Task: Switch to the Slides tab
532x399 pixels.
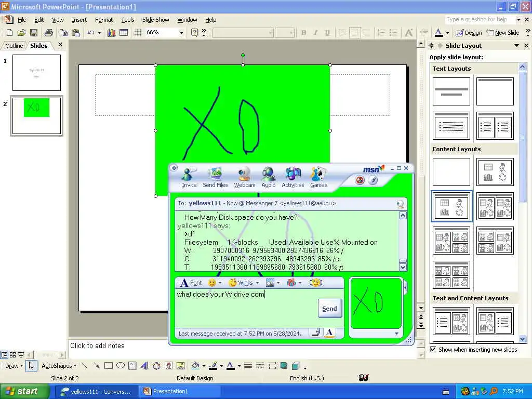Action: coord(38,46)
